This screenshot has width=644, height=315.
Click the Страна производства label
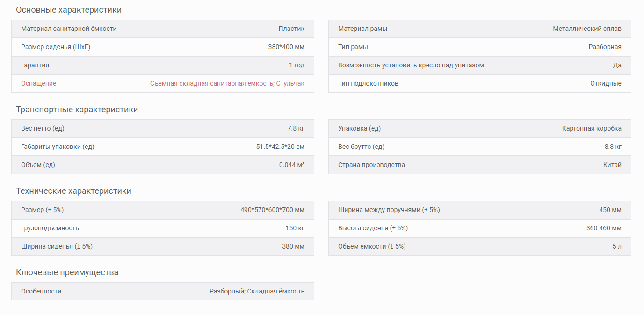coord(371,165)
